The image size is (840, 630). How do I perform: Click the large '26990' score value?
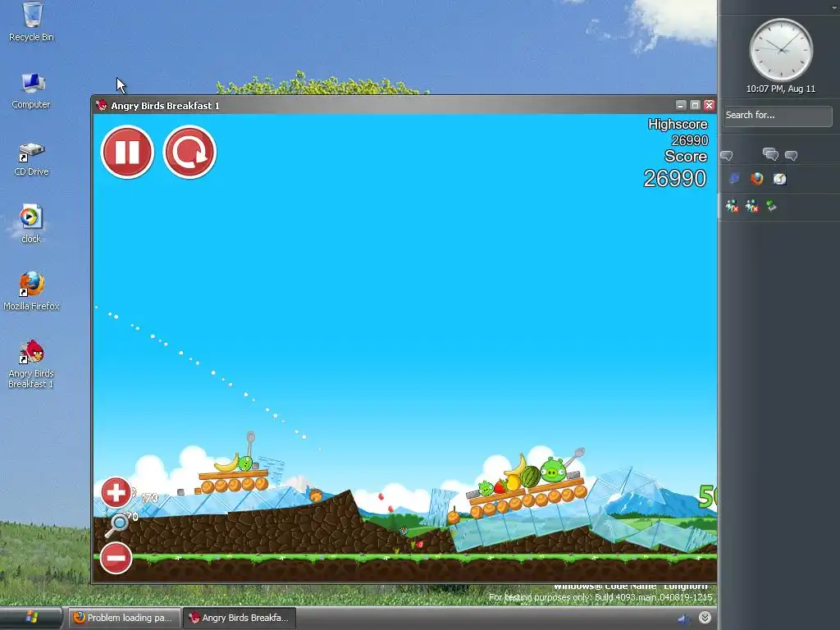pyautogui.click(x=675, y=178)
